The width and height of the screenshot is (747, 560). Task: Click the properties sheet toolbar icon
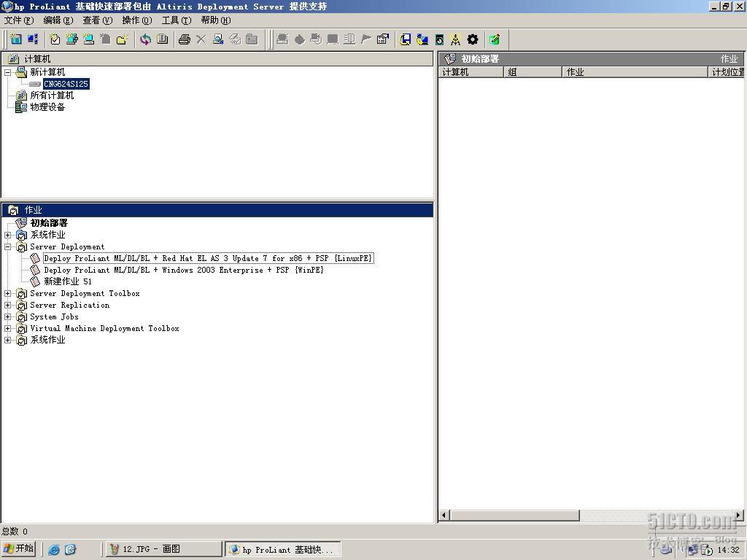coord(382,39)
